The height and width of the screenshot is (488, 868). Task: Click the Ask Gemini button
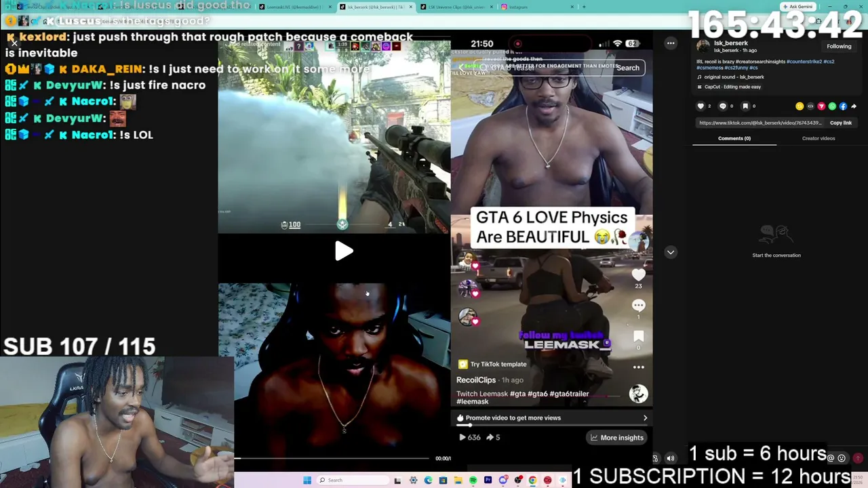click(797, 7)
